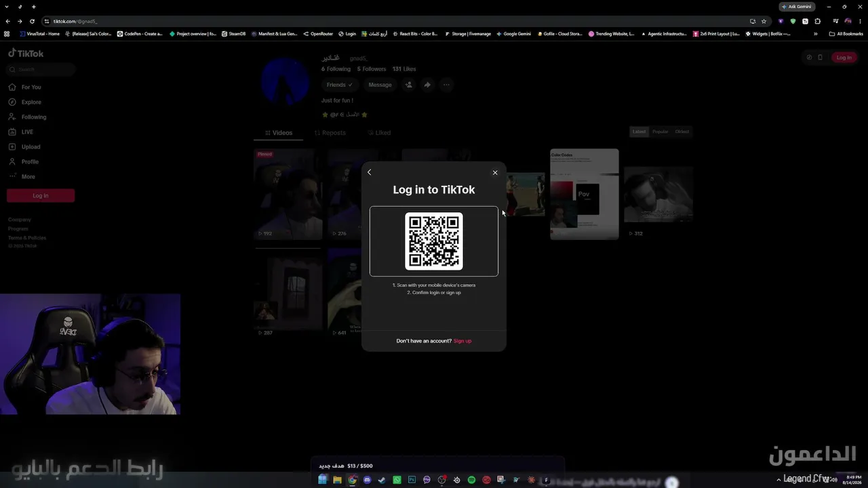Click the Sign up link in dialog

(462, 341)
